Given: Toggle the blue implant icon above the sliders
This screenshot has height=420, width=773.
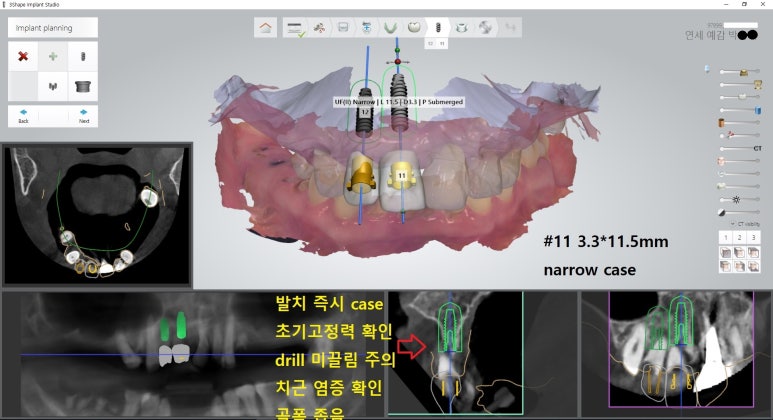Looking at the screenshot, I should [707, 70].
